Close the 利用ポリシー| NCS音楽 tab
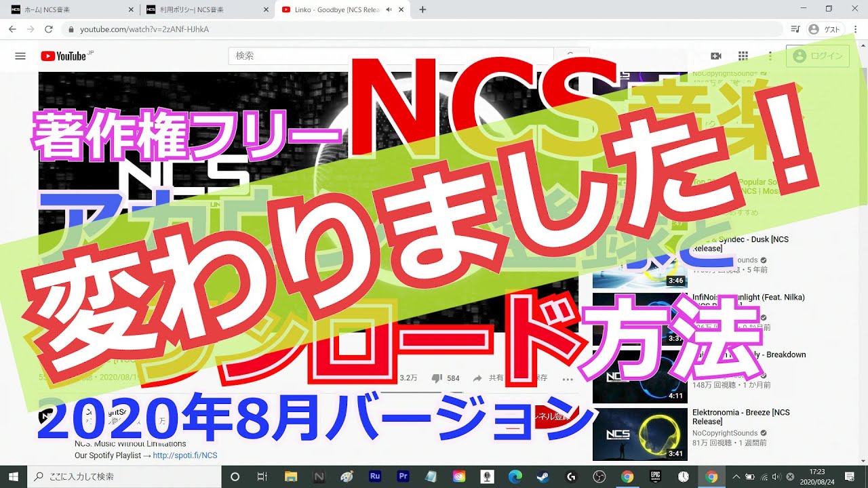Image resolution: width=868 pixels, height=488 pixels. pos(266,9)
